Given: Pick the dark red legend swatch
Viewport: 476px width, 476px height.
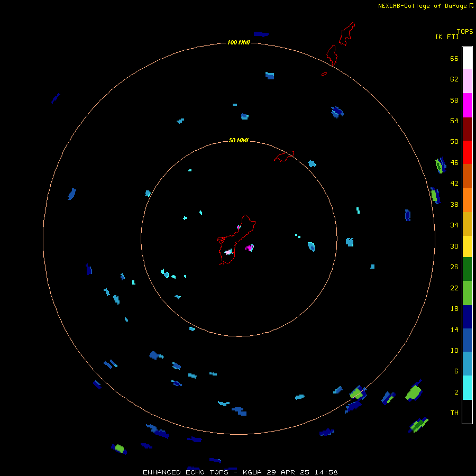Looking at the screenshot, I should pos(467,129).
